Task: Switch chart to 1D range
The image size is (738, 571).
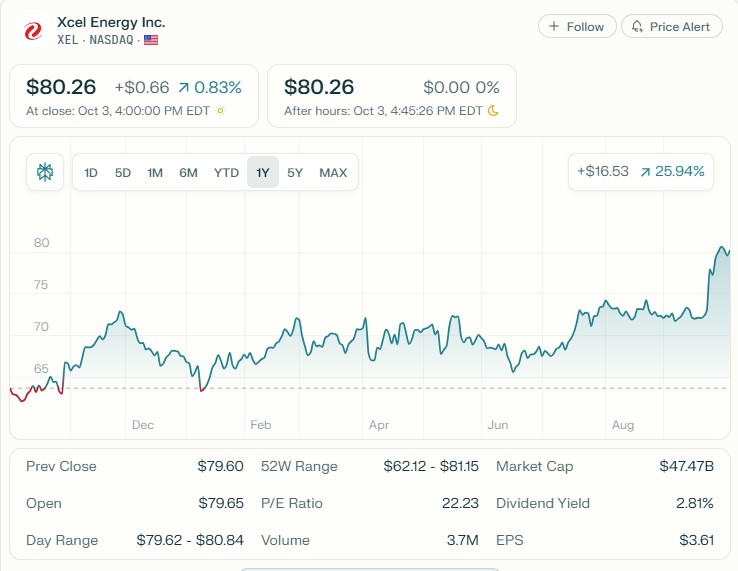Action: 91,172
